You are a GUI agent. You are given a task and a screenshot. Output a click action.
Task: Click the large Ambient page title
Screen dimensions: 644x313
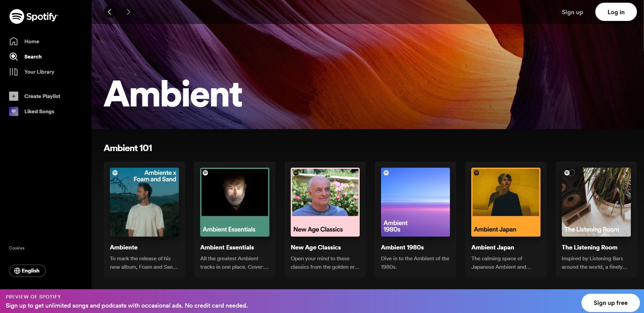(x=173, y=94)
